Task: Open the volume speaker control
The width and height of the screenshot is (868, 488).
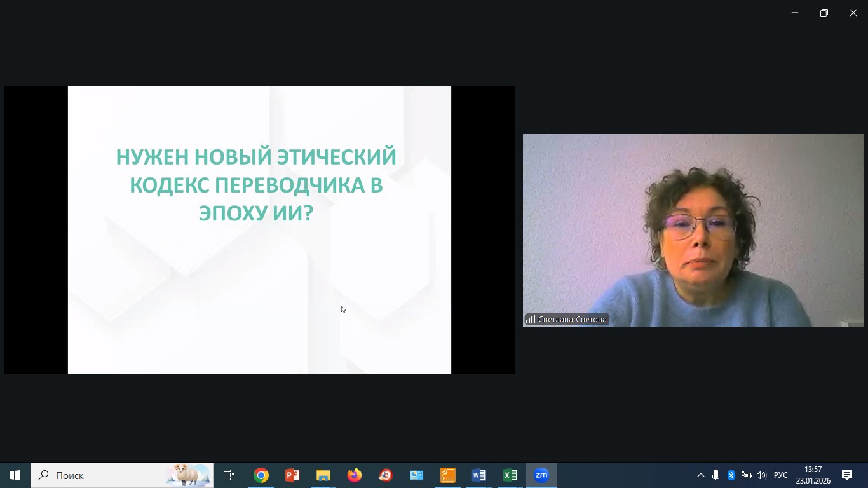Action: 761,475
